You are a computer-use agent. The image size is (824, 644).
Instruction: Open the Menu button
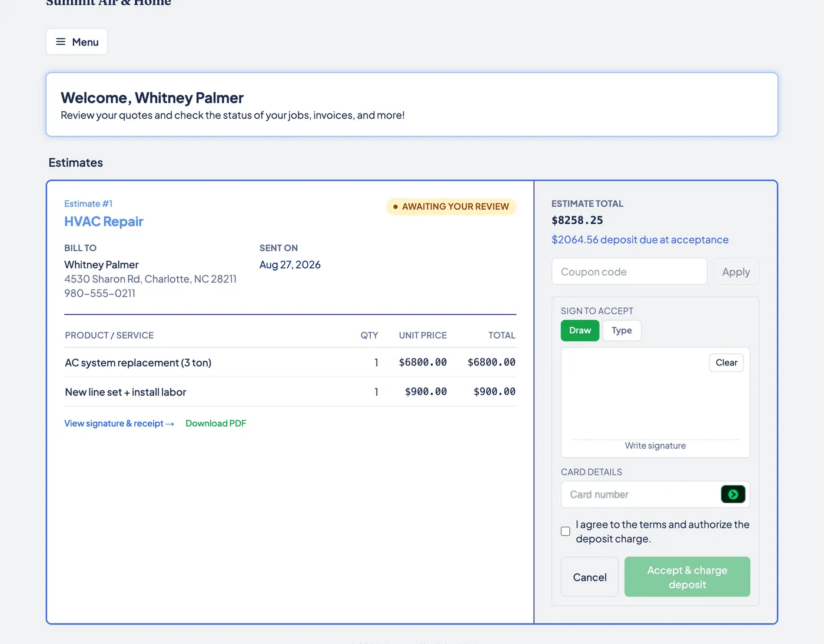77,42
